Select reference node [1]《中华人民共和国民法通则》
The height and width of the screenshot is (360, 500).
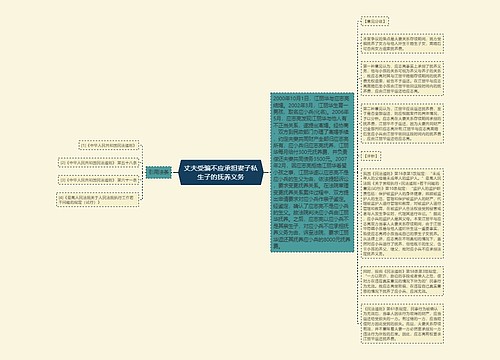[x=109, y=146]
